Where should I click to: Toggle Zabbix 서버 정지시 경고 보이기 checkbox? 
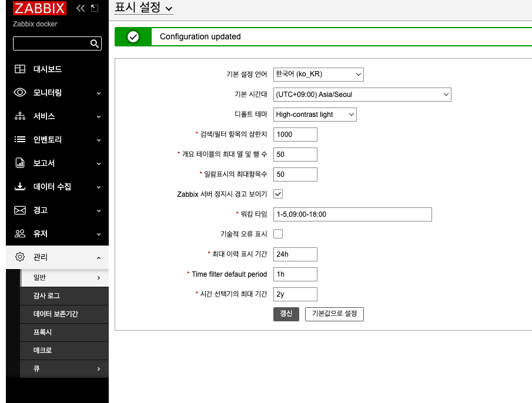[278, 194]
